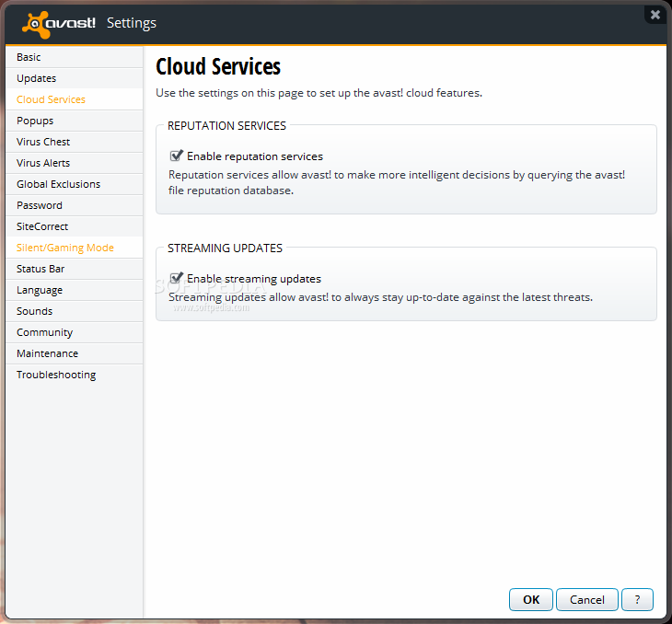Go to Troubleshooting settings

point(75,375)
